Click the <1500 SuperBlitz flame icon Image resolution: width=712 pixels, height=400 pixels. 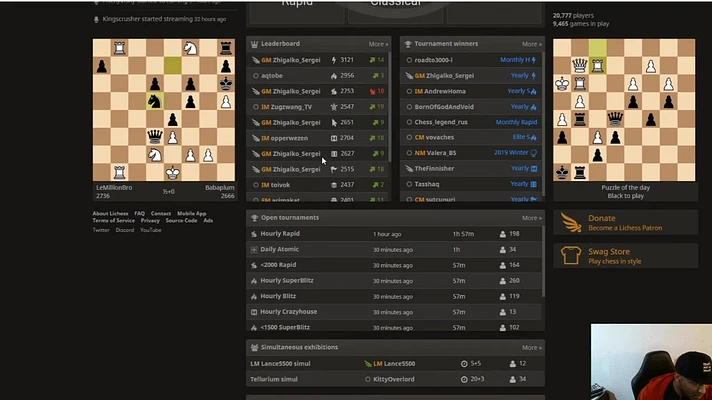pyautogui.click(x=254, y=327)
